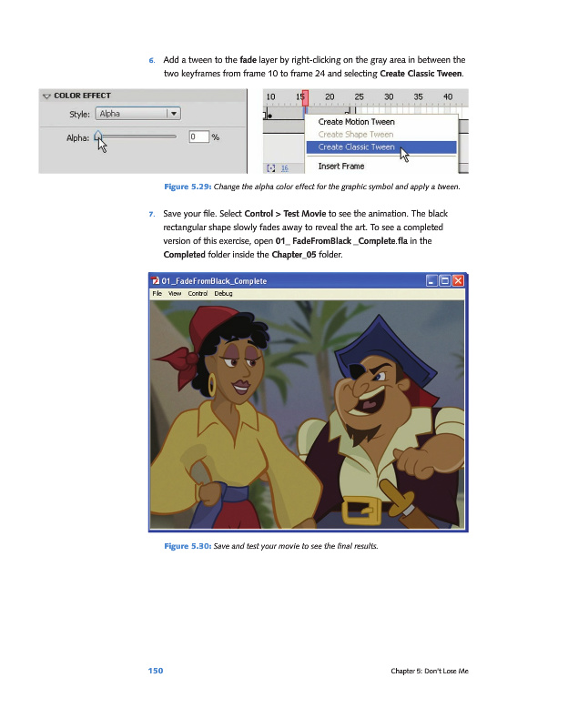Click the keyframe dot at frame 10
Screen dimensions: 568x728
click(268, 116)
